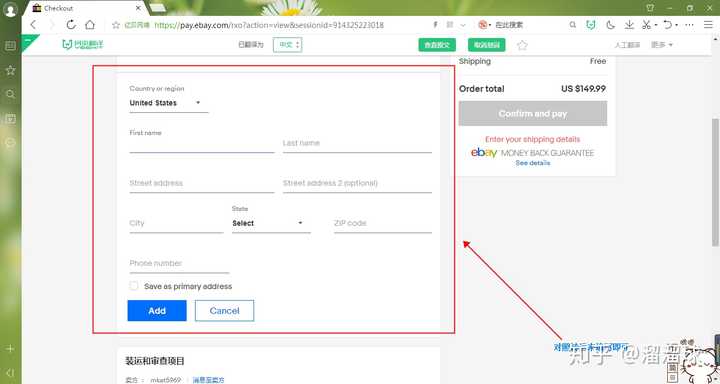
Task: Click the second green translation bar button
Action: [487, 45]
